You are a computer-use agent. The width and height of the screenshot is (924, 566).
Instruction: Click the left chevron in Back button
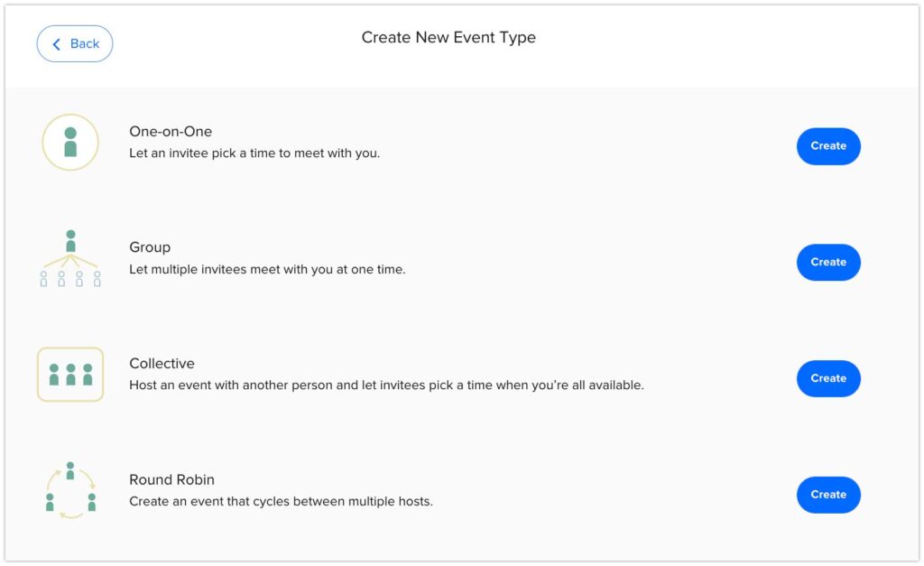57,44
